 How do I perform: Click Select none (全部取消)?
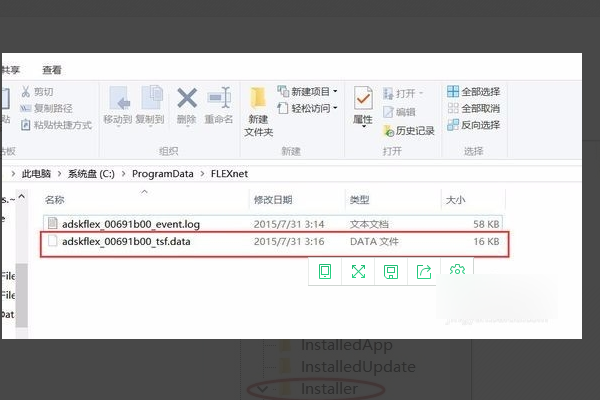pyautogui.click(x=473, y=108)
